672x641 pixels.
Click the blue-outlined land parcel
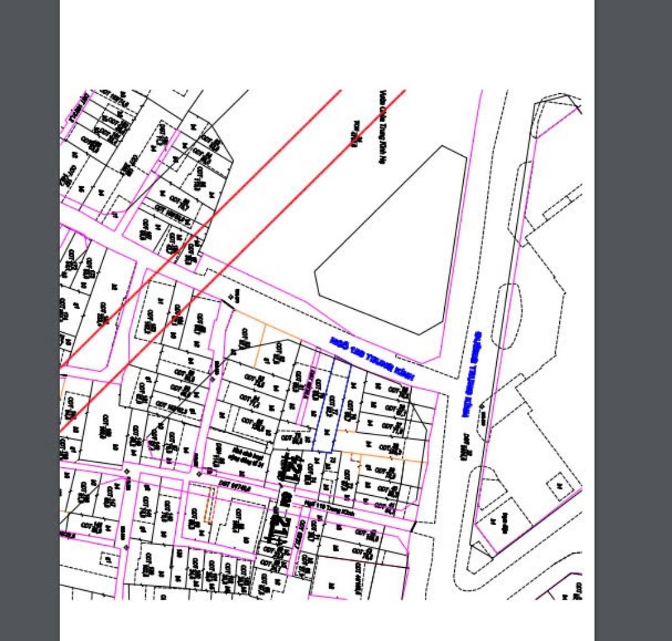[x=331, y=406]
